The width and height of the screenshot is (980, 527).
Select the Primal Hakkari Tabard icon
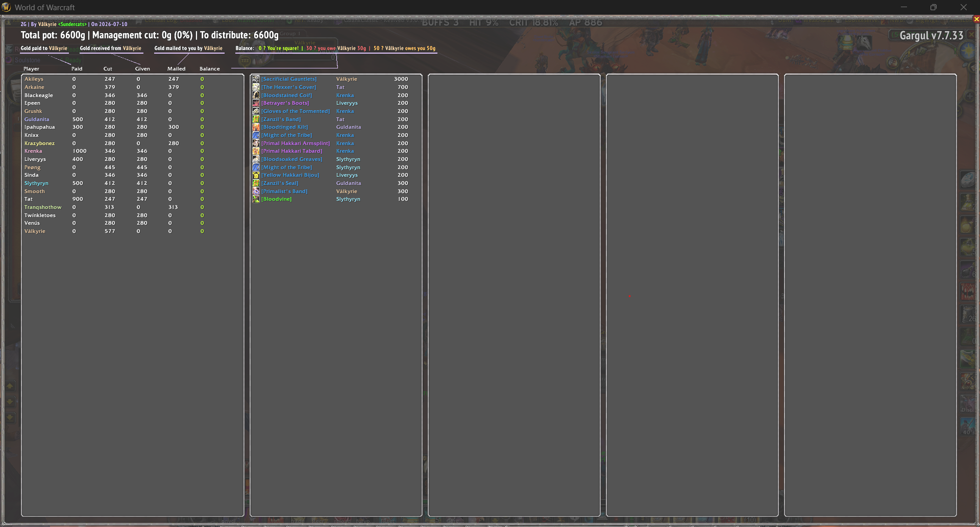pos(256,151)
